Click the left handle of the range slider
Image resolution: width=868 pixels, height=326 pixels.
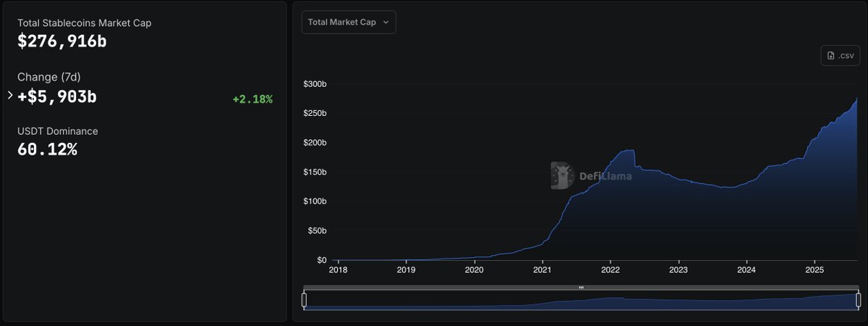click(x=304, y=299)
